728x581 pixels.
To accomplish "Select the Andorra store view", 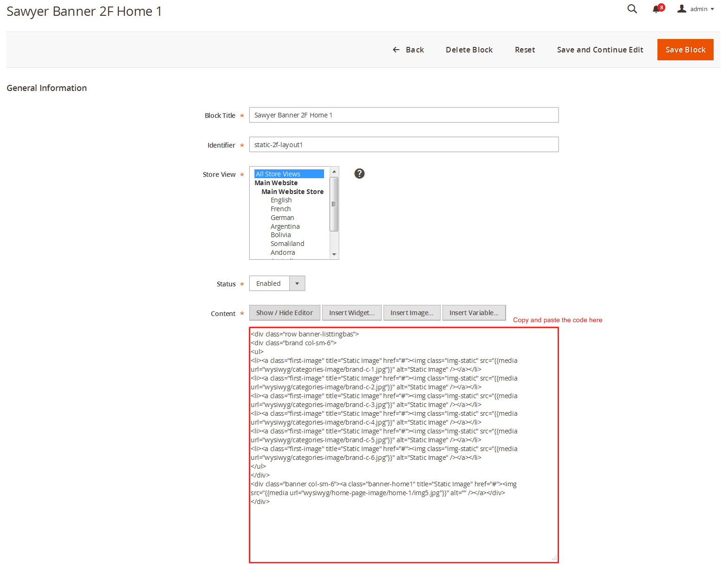I will (x=283, y=252).
